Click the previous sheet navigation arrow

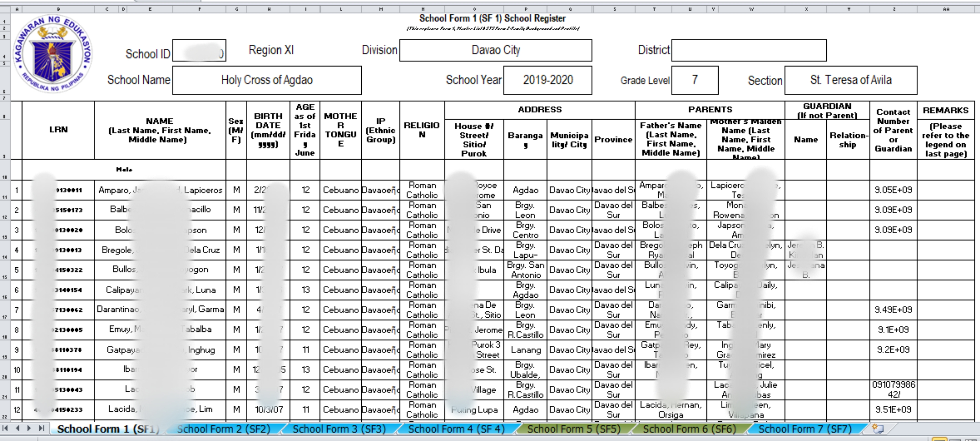18,428
